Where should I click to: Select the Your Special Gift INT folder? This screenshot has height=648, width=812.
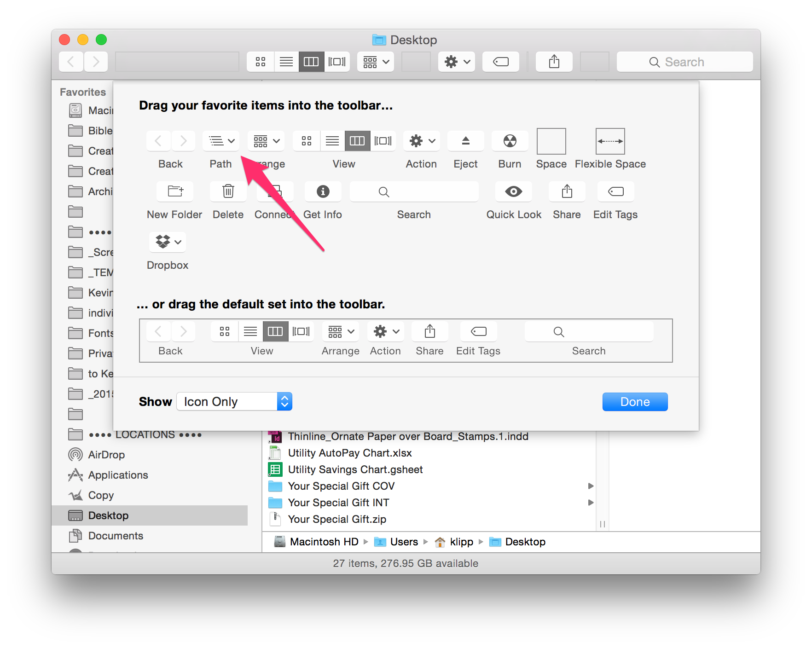click(x=338, y=503)
